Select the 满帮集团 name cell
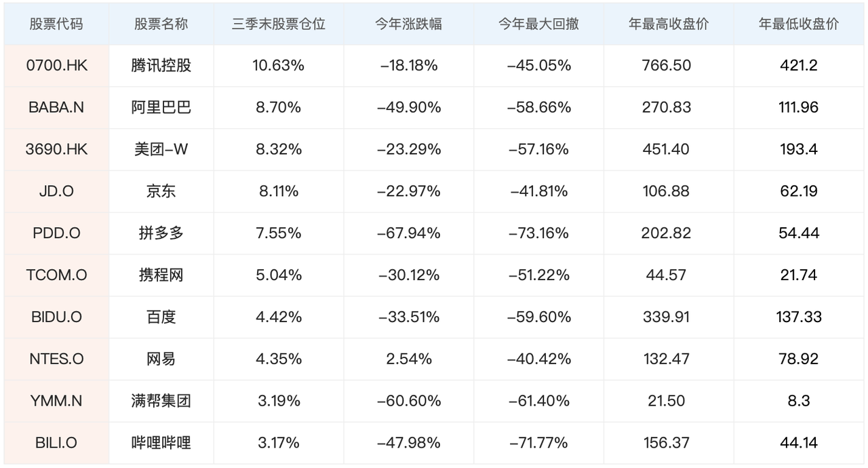 (161, 401)
